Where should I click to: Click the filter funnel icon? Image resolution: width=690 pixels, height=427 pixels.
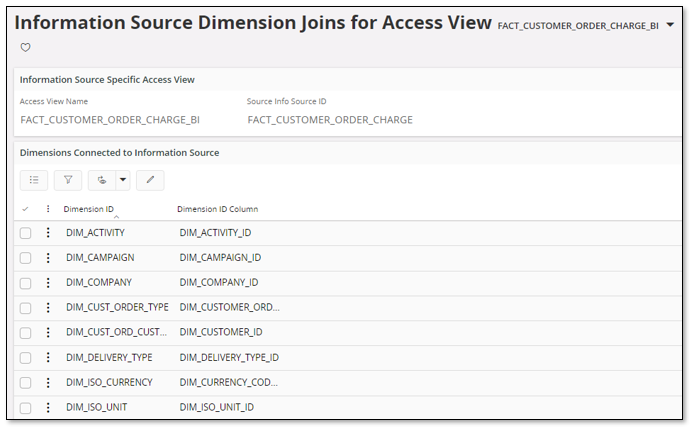pyautogui.click(x=68, y=180)
